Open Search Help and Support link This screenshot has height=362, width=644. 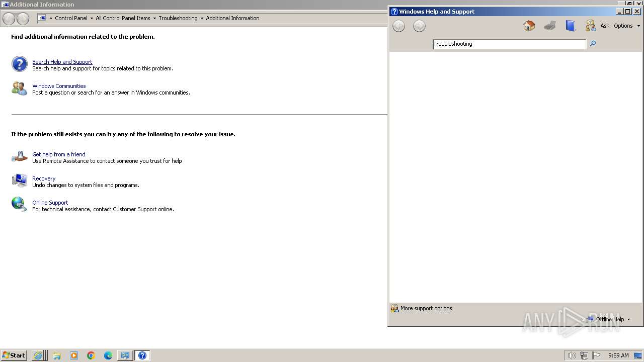pos(62,62)
